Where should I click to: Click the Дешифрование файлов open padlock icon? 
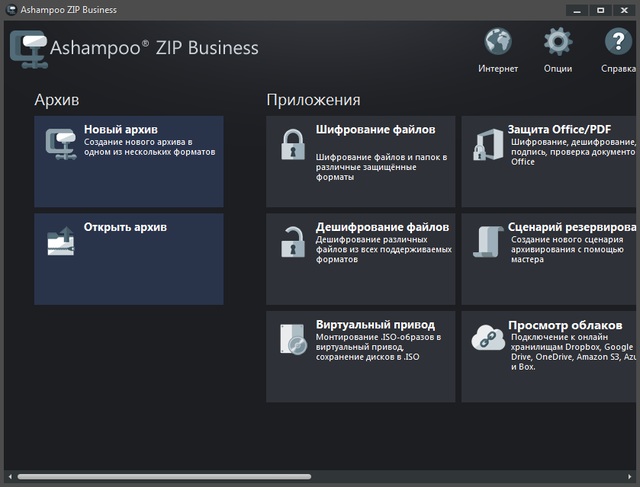(x=293, y=241)
